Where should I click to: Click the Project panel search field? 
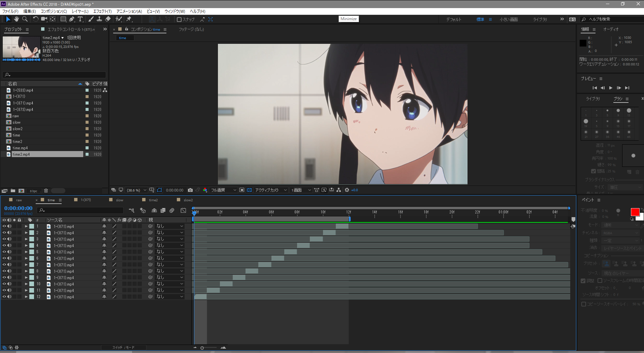point(54,75)
